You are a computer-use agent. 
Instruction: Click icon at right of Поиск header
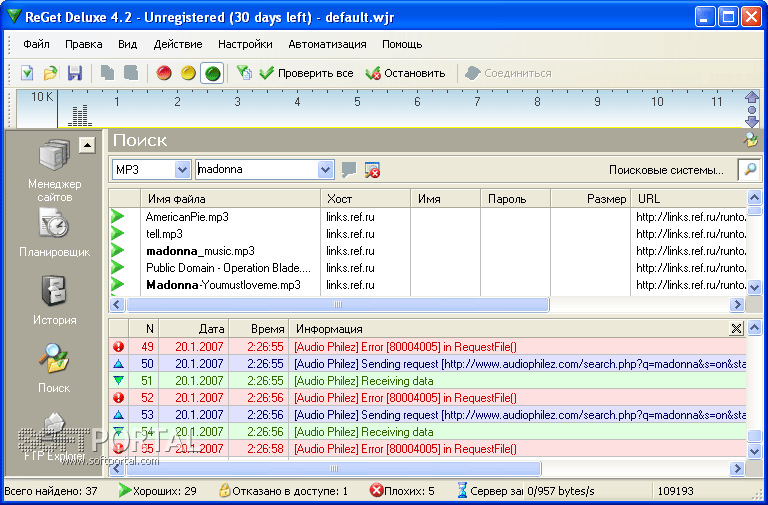click(x=750, y=140)
